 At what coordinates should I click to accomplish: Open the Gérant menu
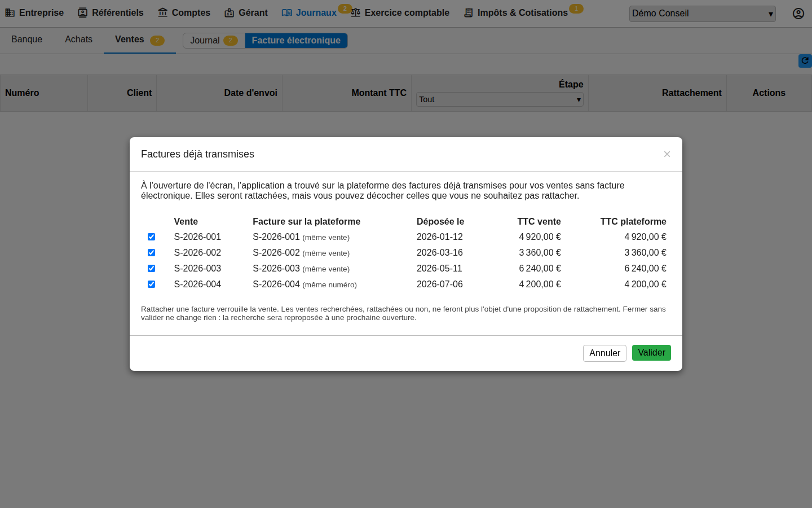click(246, 13)
